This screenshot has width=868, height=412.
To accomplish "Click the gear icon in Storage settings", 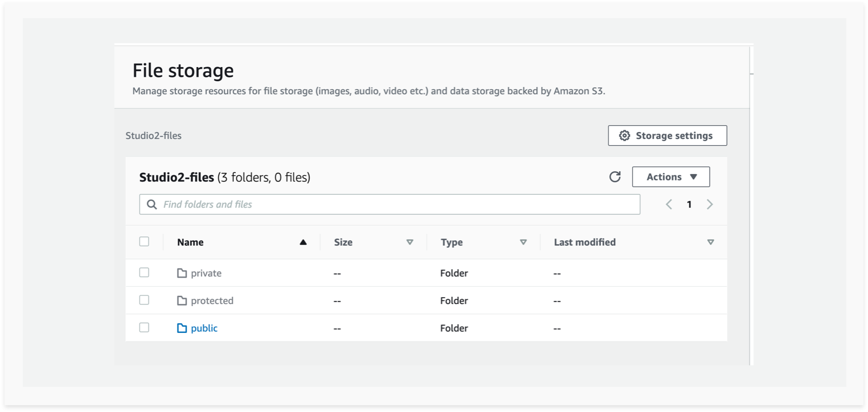I will [x=624, y=135].
